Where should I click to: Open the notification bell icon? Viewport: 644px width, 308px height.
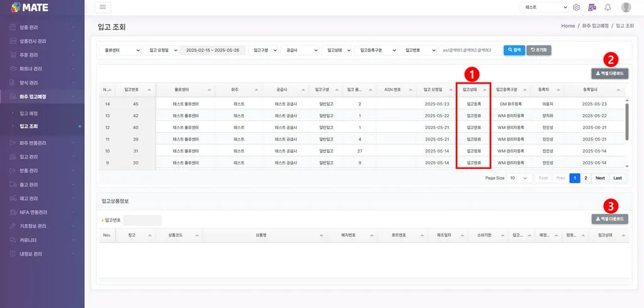pos(608,7)
